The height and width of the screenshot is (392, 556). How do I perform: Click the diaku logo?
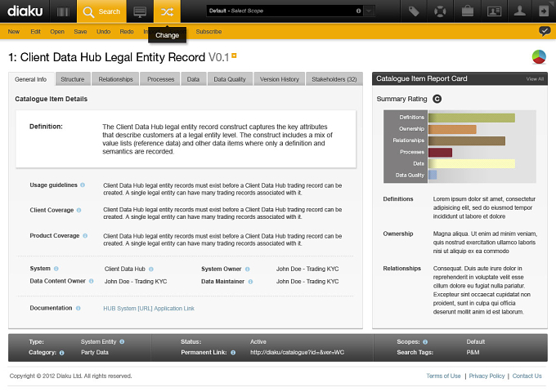[x=25, y=11]
